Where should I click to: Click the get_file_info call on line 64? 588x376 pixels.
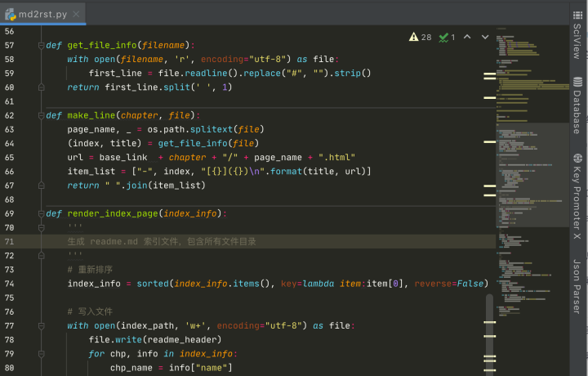[193, 143]
